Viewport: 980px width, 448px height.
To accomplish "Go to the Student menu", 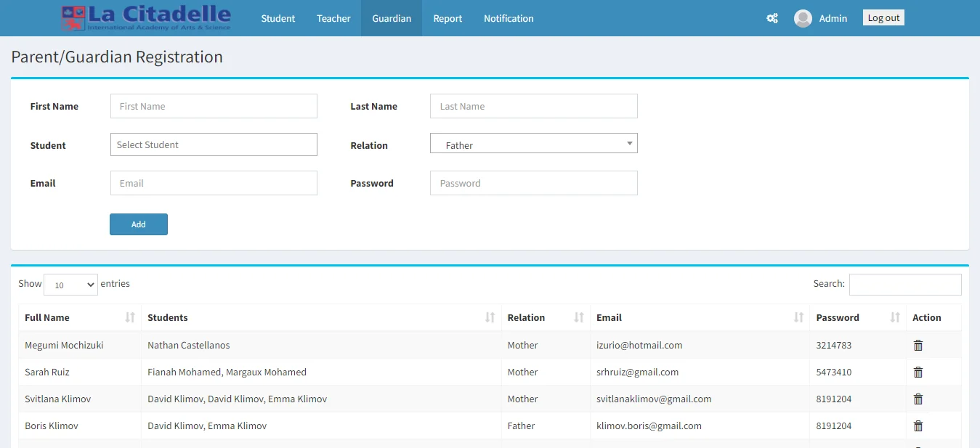I will (x=278, y=18).
